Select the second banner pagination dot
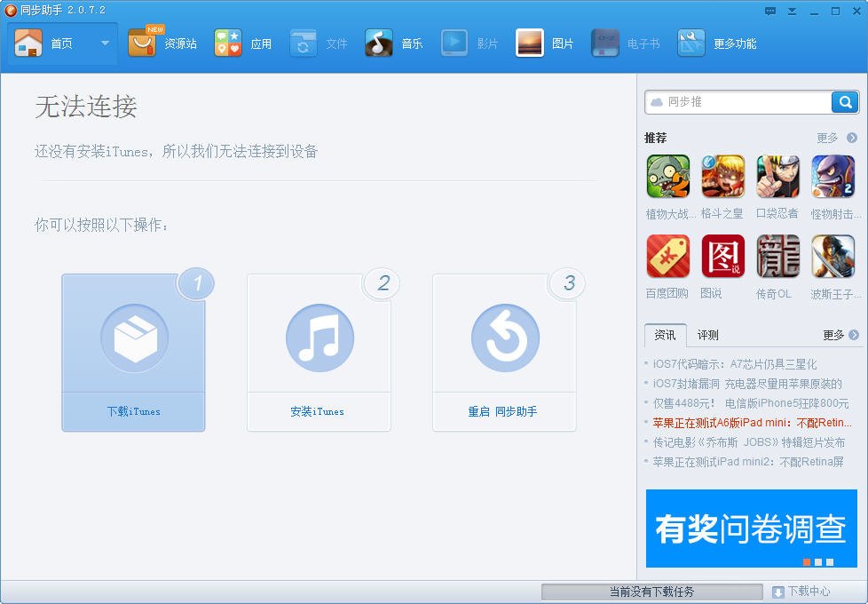The width and height of the screenshot is (868, 604). pyautogui.click(x=818, y=562)
